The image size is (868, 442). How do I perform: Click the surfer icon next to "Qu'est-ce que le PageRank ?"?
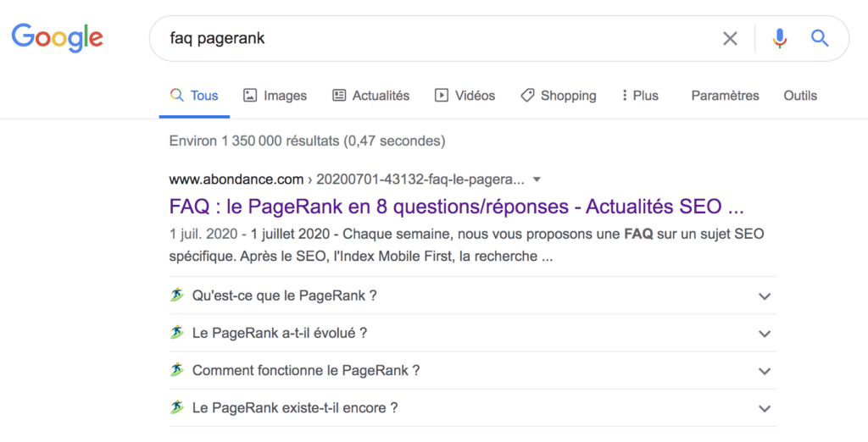pyautogui.click(x=176, y=295)
